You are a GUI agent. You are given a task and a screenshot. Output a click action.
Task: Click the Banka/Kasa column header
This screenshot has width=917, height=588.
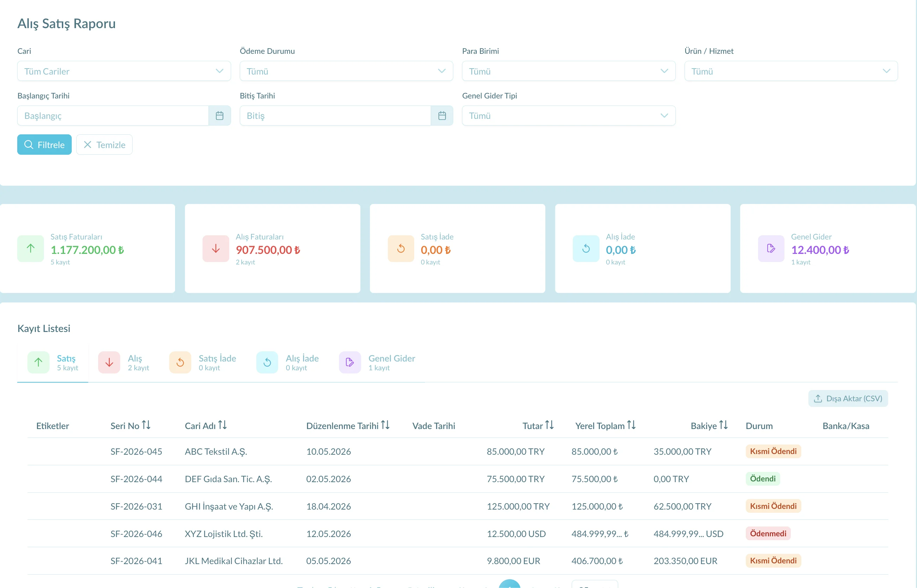[846, 426]
